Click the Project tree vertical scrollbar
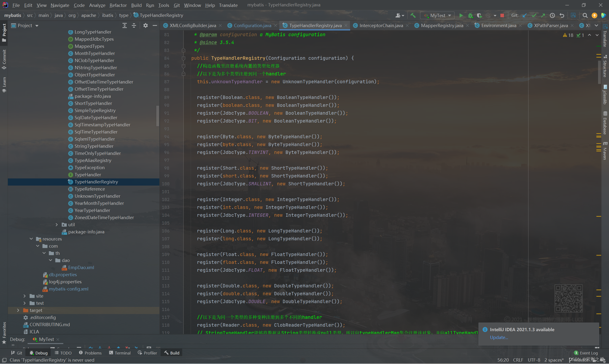 [157, 116]
